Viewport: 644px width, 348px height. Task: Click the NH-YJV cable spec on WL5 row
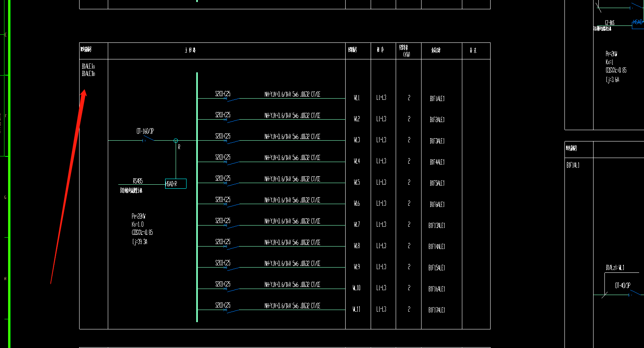292,179
